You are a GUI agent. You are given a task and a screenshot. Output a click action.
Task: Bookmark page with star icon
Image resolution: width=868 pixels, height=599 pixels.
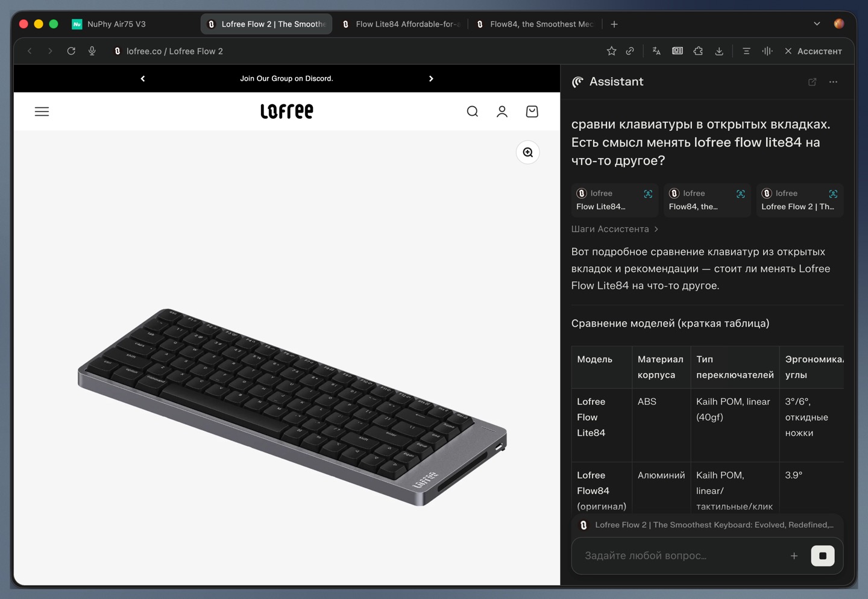pos(611,51)
